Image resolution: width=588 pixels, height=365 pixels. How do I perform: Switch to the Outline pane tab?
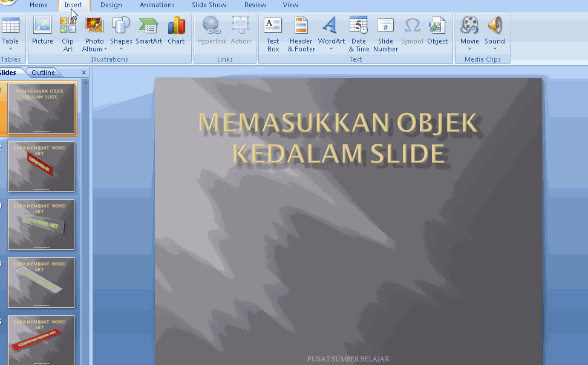pos(43,72)
